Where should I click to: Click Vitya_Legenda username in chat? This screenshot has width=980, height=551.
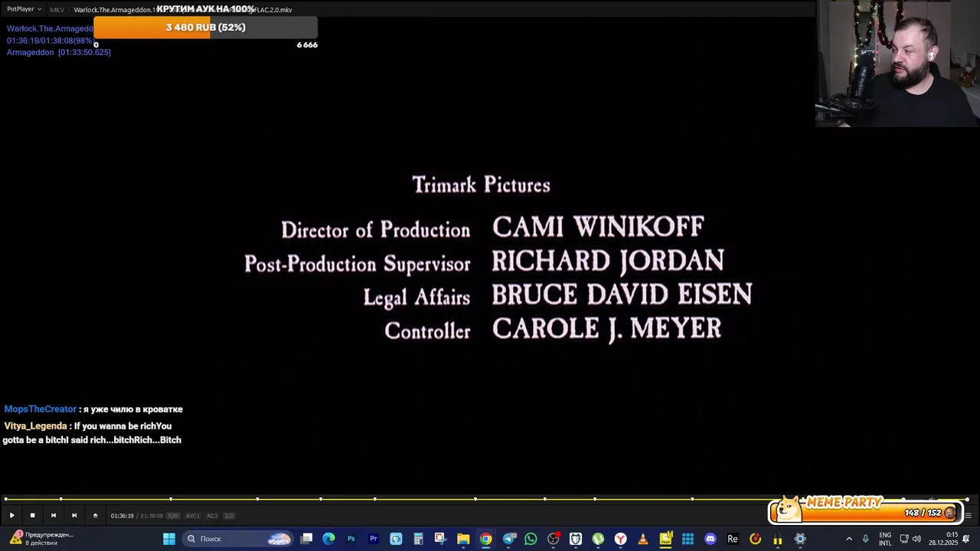(x=35, y=426)
